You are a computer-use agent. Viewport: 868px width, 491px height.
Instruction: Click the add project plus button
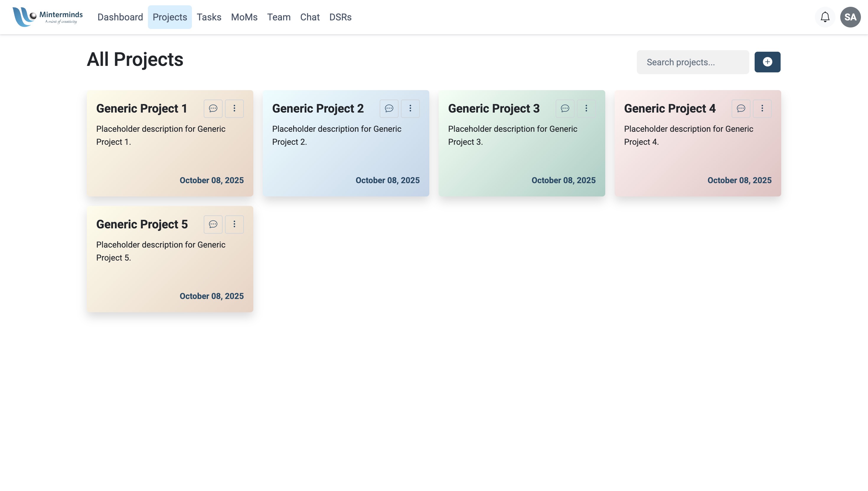coord(767,62)
